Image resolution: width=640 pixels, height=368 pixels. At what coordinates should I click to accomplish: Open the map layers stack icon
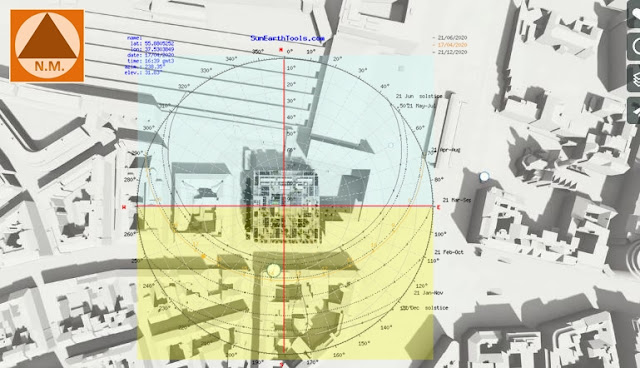click(x=634, y=78)
